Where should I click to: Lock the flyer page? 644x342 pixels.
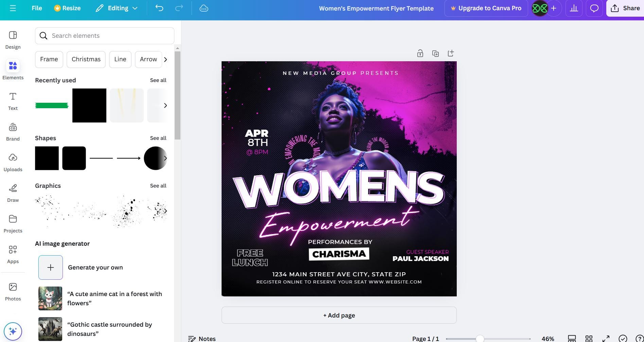(420, 53)
